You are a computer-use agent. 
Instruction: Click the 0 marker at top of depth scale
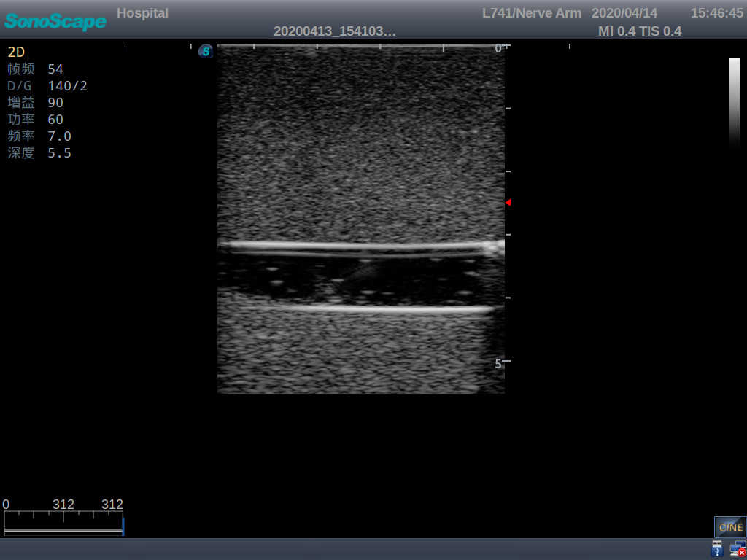(499, 47)
